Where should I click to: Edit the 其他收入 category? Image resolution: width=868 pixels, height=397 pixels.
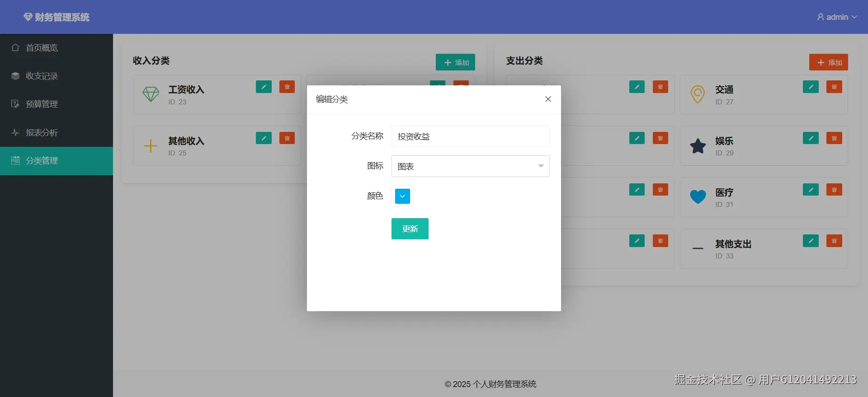pyautogui.click(x=264, y=138)
